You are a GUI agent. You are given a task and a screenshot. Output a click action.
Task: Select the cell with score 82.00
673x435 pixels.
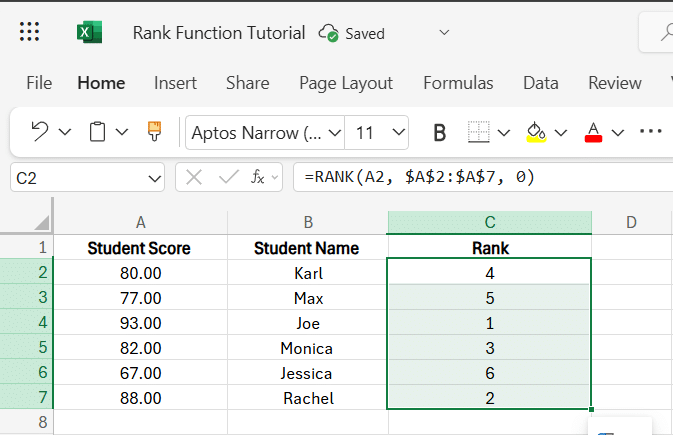140,347
